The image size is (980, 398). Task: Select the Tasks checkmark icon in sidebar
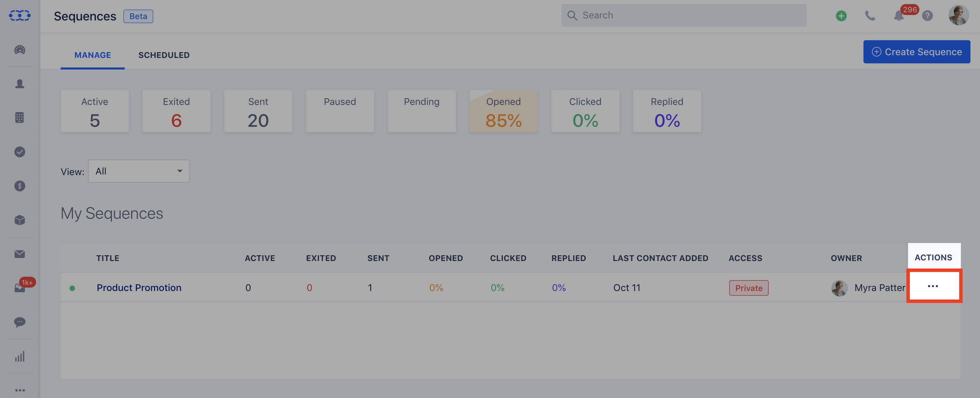[20, 152]
